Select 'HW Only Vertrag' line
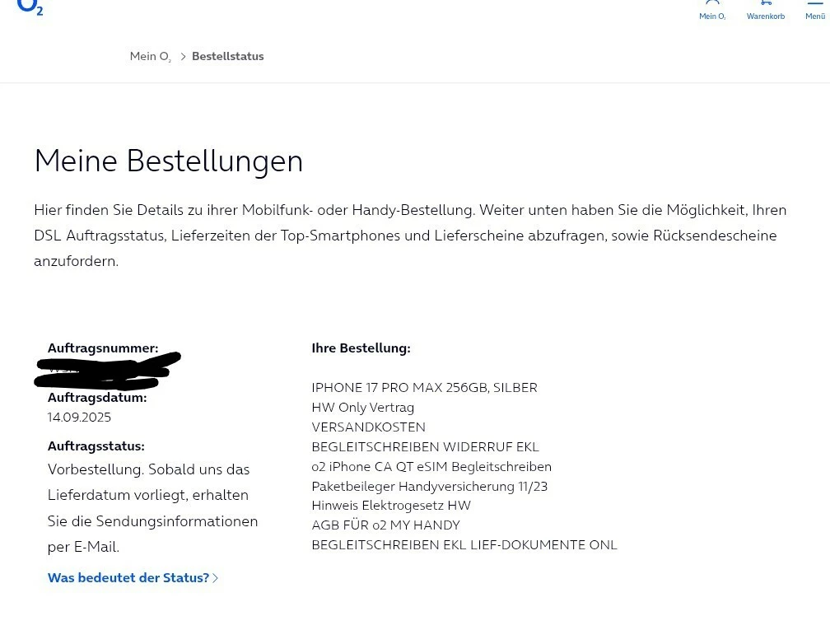 363,408
